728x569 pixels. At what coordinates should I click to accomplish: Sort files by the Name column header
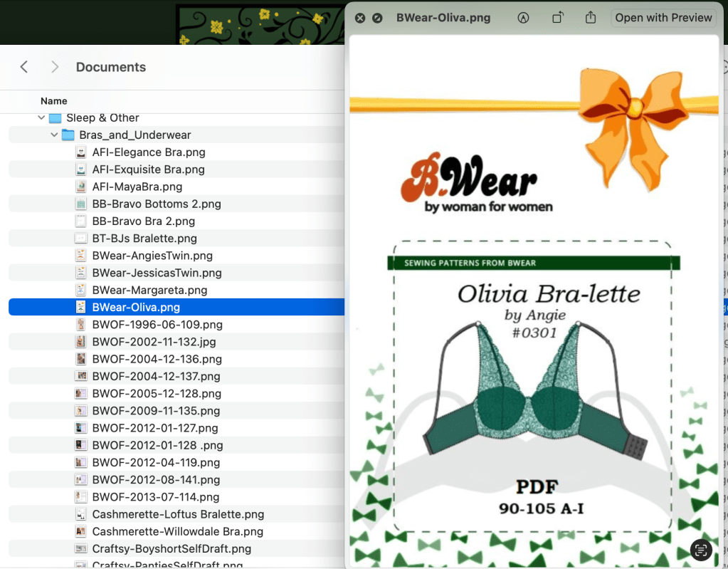point(54,101)
